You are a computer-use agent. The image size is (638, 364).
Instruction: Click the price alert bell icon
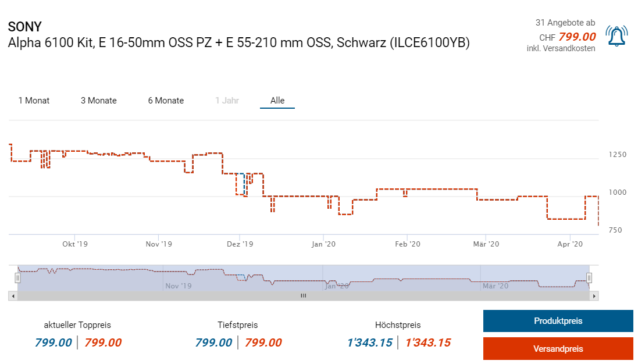[x=616, y=36]
